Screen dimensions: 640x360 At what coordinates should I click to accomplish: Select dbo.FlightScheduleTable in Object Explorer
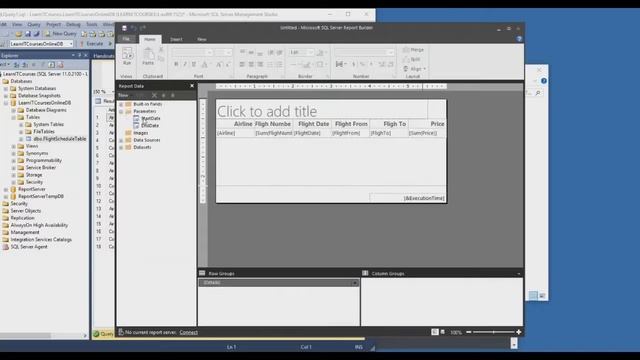[x=56, y=139]
